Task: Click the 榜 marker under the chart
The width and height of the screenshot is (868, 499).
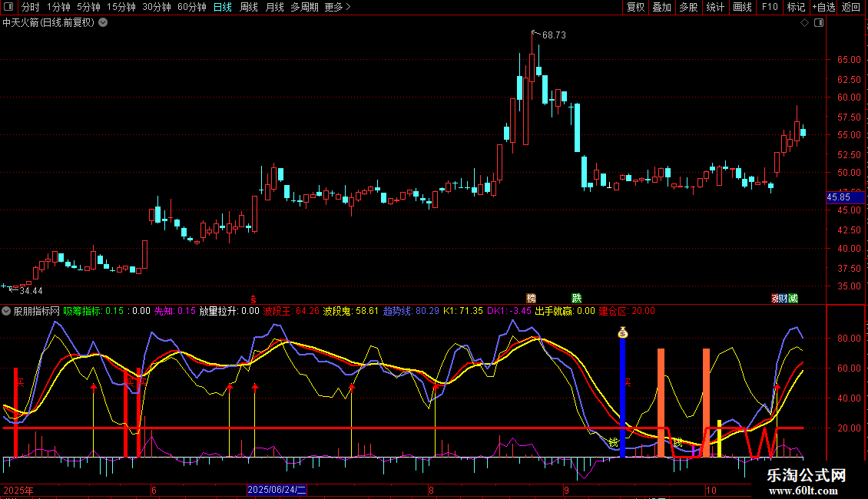Action: (x=531, y=298)
